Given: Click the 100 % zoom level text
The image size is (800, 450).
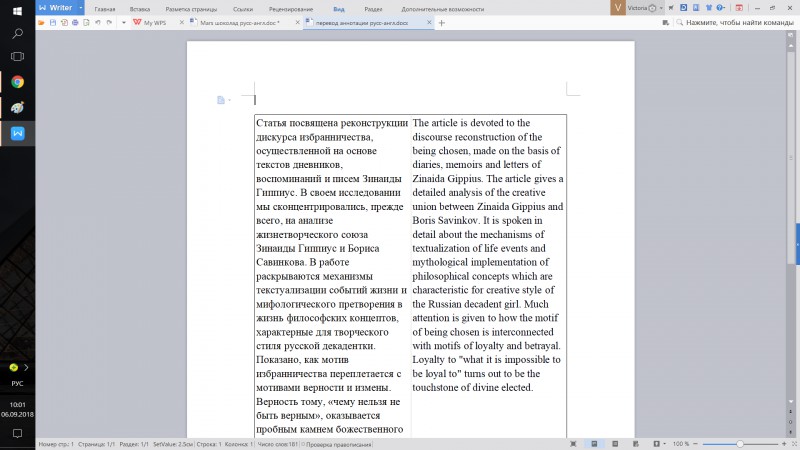Looking at the screenshot, I should (x=681, y=444).
